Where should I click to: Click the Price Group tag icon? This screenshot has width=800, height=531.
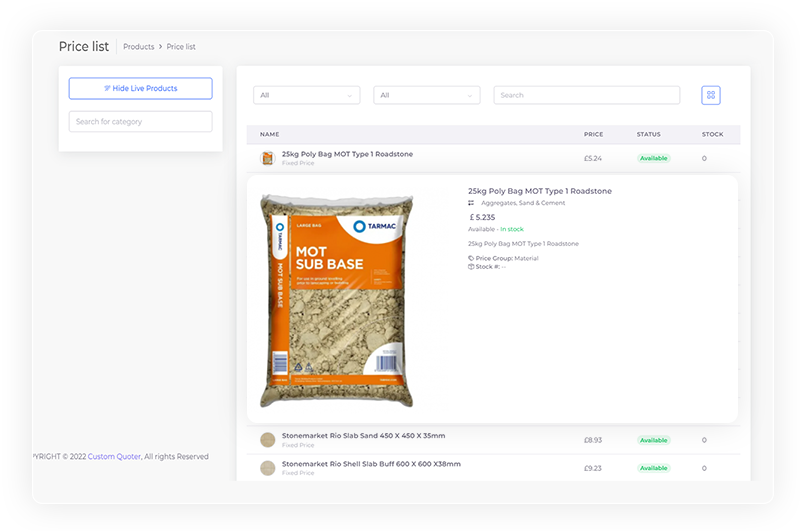471,258
